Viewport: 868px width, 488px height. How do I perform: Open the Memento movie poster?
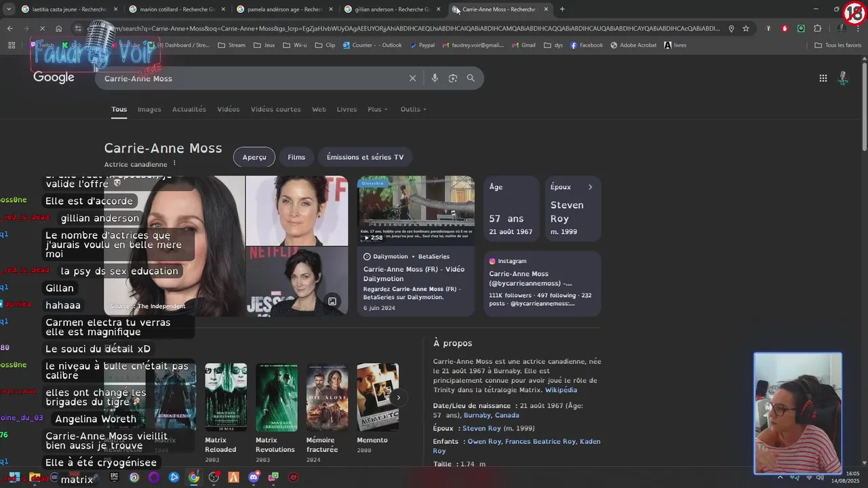378,397
